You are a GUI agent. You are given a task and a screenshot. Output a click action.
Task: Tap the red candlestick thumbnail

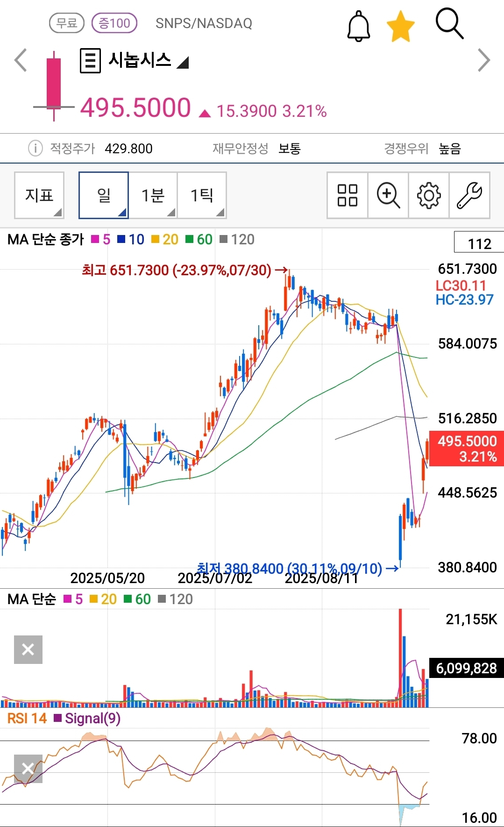tap(54, 86)
